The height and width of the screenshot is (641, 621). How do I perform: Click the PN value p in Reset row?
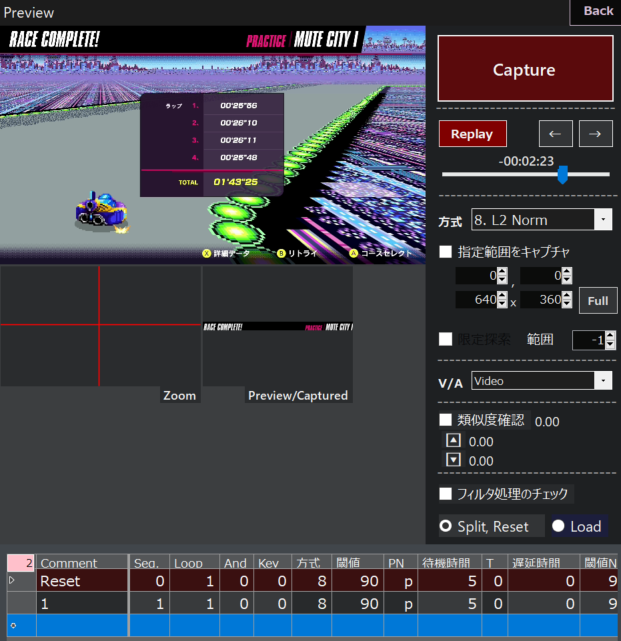[x=400, y=580]
